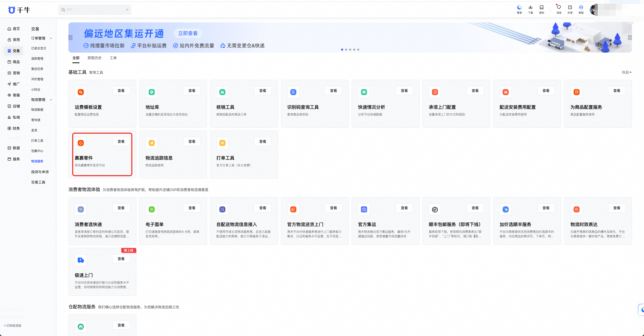
Task: Click the 配送安装费用配置 icon
Action: coord(506,92)
